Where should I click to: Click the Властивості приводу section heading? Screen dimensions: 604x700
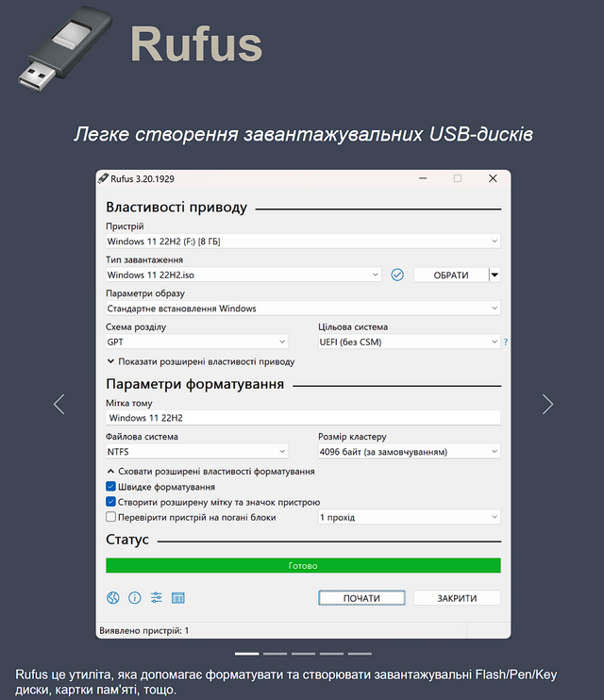pyautogui.click(x=176, y=208)
